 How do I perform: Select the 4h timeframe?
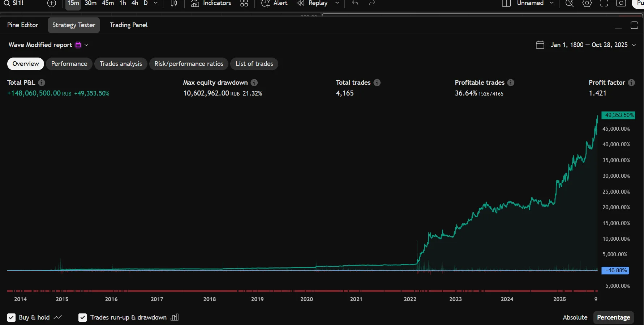coord(135,3)
